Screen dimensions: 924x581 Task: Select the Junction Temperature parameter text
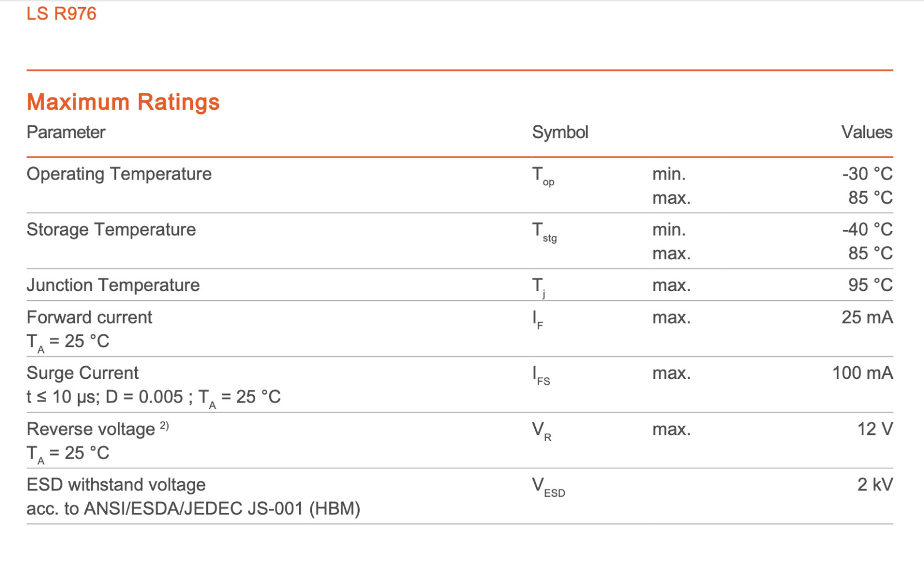coord(113,285)
